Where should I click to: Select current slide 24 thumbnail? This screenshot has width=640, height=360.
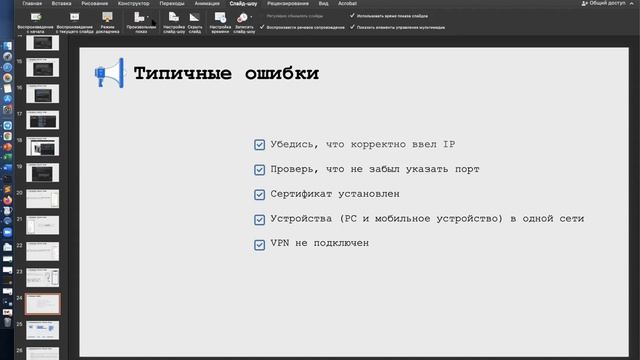point(42,304)
